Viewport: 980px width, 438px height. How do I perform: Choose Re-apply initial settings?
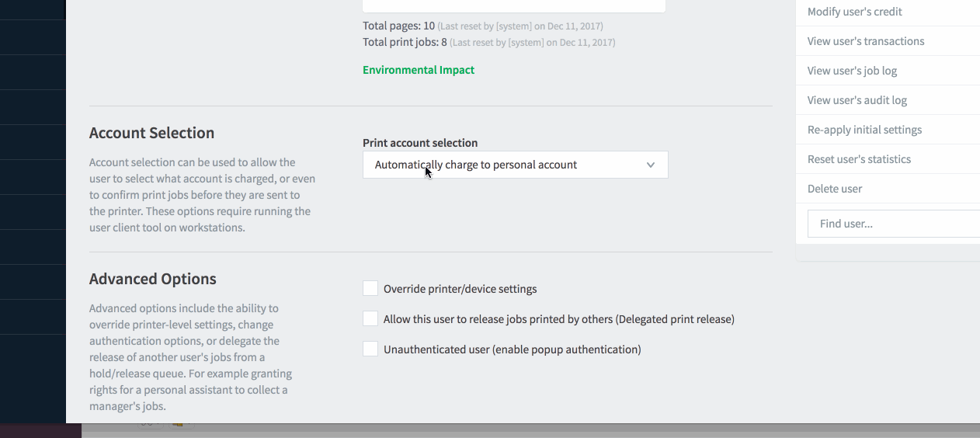click(x=864, y=130)
